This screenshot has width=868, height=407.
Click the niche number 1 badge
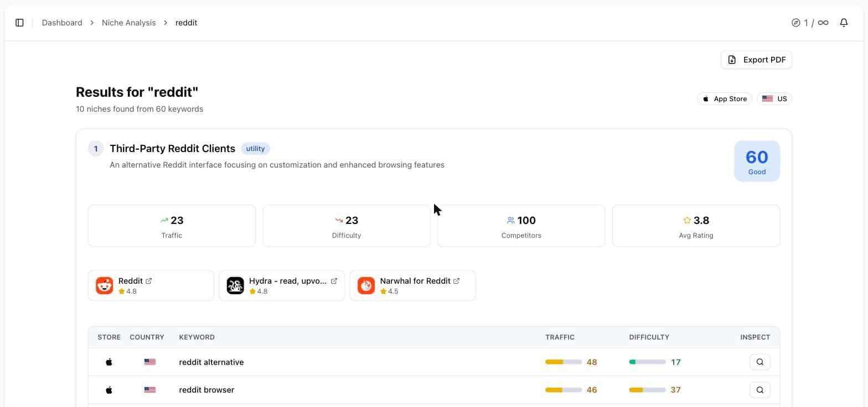point(96,149)
